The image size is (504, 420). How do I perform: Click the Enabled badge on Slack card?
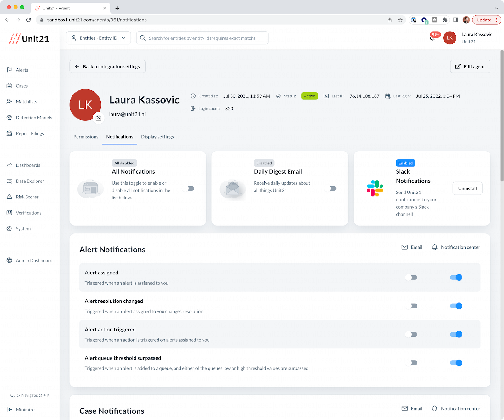(405, 163)
